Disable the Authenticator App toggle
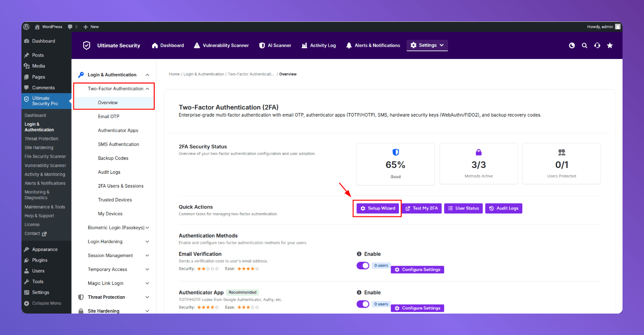Viewport: 644px width, 335px height. (363, 304)
